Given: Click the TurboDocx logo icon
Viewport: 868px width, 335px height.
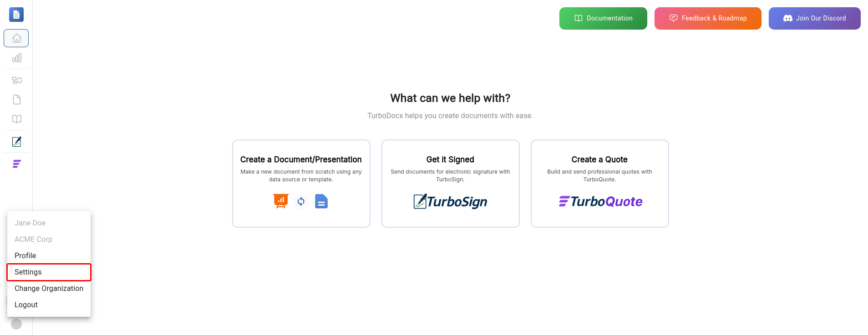Looking at the screenshot, I should (16, 15).
